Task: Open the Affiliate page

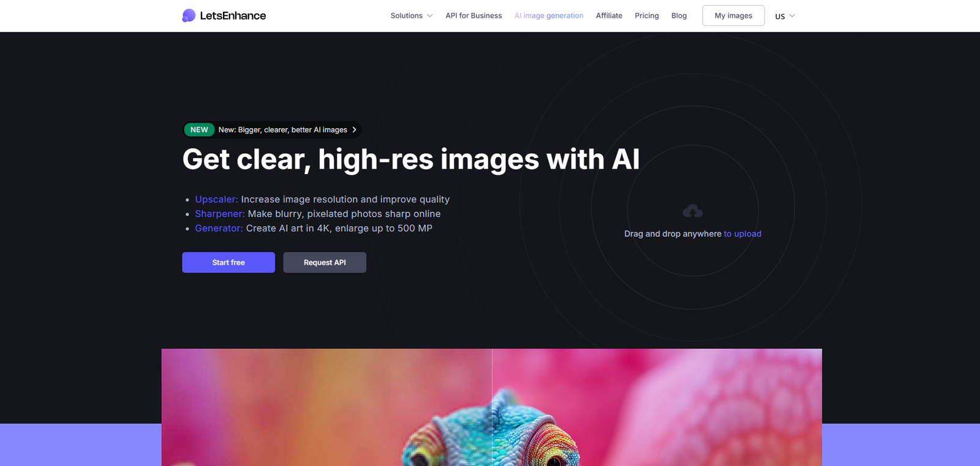Action: (x=609, y=16)
